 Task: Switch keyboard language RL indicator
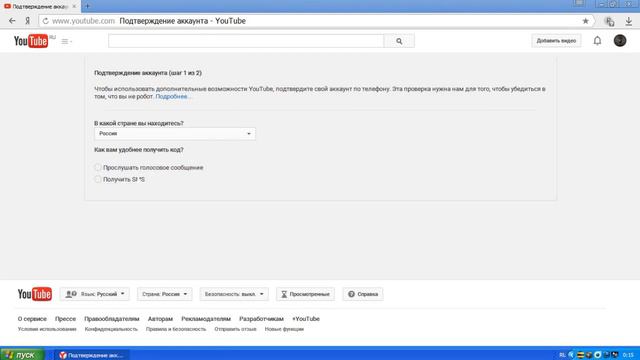point(562,355)
